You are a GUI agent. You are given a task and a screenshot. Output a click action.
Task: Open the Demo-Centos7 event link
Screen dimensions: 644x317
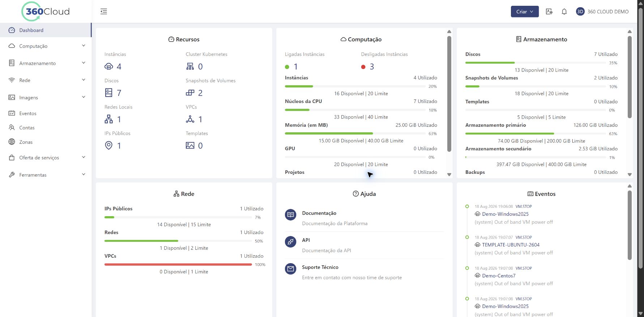coord(499,276)
